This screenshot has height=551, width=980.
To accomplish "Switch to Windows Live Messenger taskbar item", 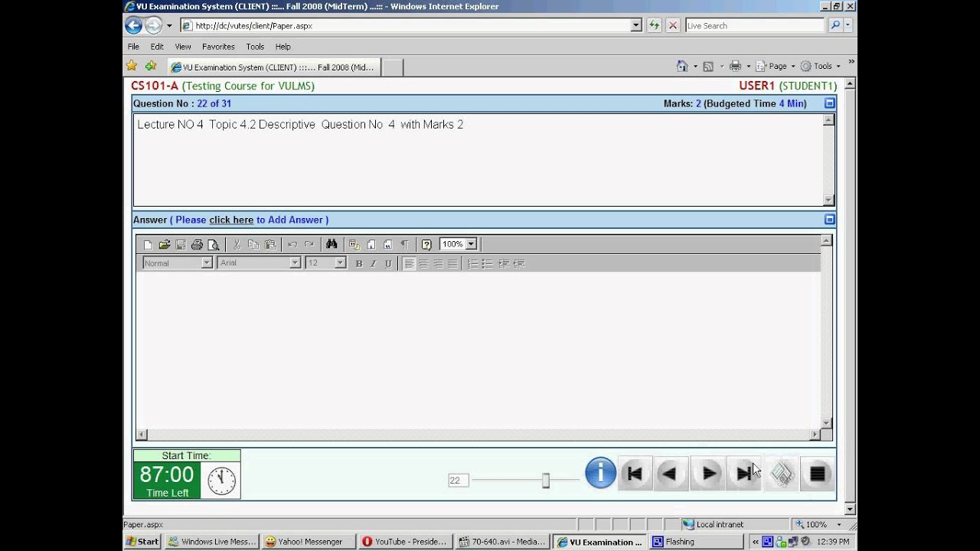I will 211,541.
